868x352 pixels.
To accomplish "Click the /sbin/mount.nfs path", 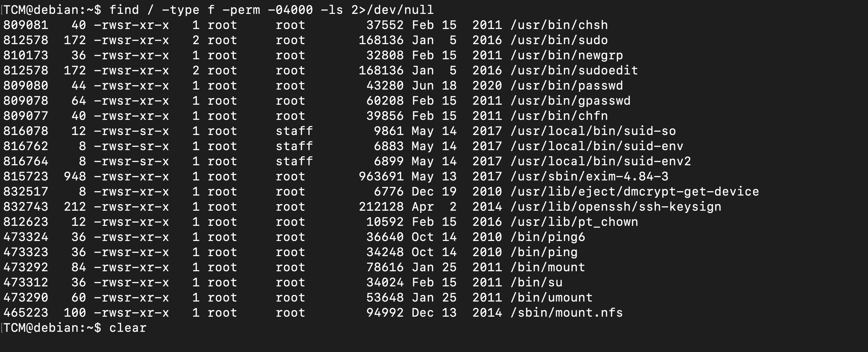I will point(566,313).
